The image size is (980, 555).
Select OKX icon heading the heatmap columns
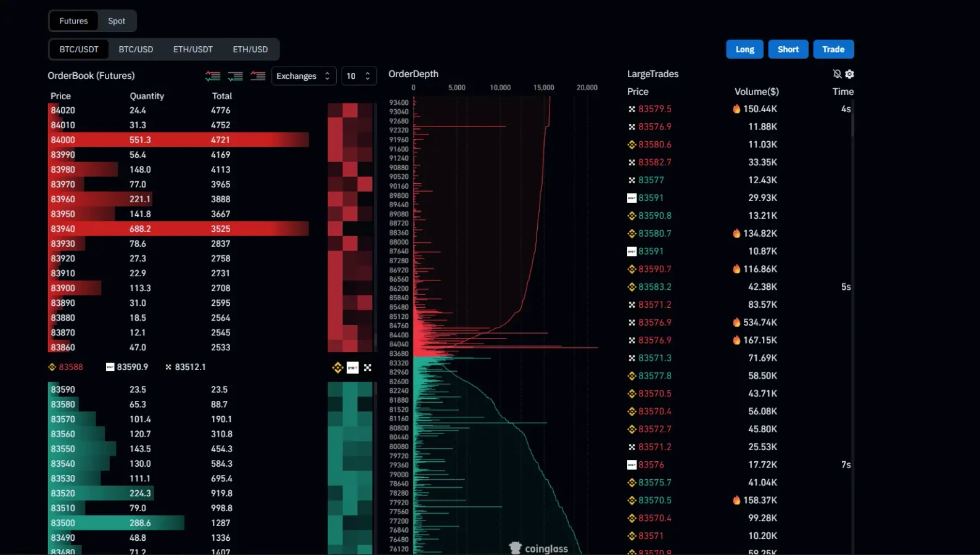click(368, 368)
